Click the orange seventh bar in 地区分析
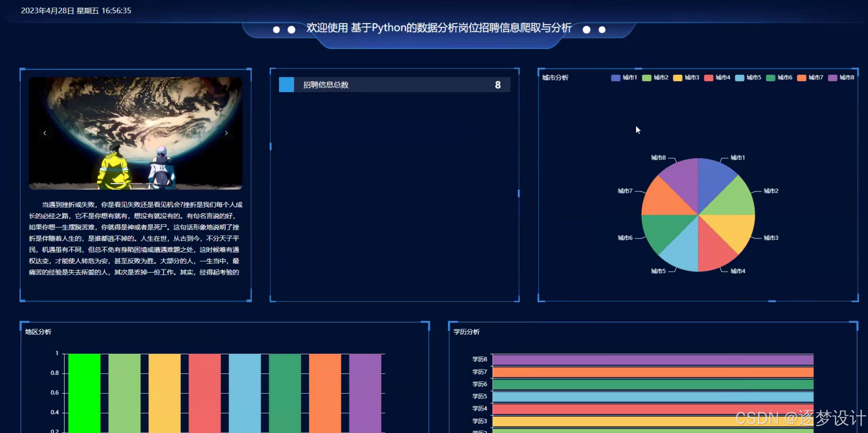868x433 pixels. [325, 393]
